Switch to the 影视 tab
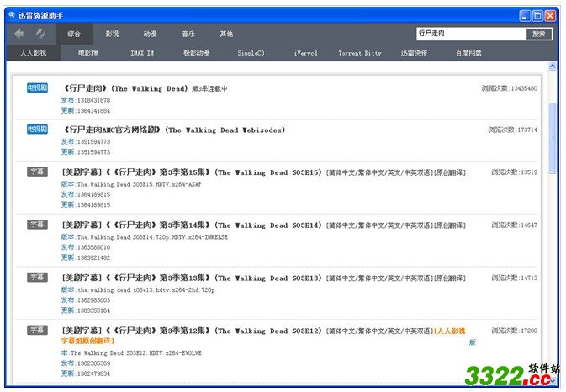 (x=112, y=34)
